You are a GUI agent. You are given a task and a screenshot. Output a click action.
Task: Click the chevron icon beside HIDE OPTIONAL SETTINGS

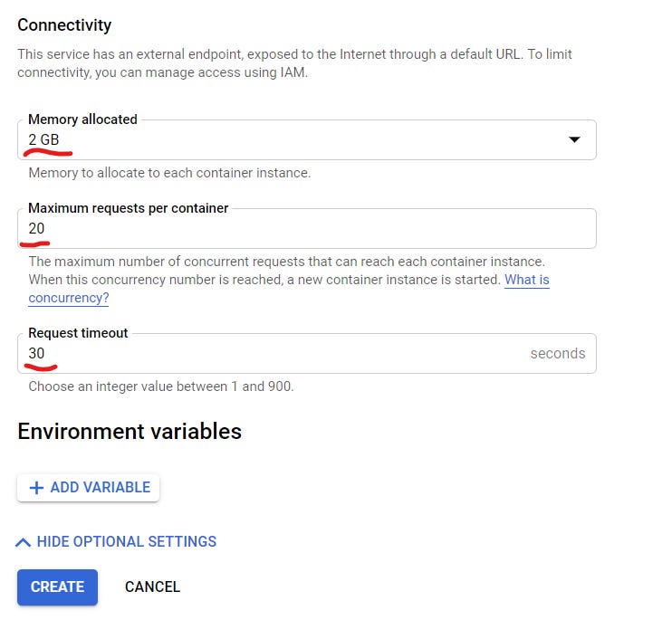tap(24, 542)
